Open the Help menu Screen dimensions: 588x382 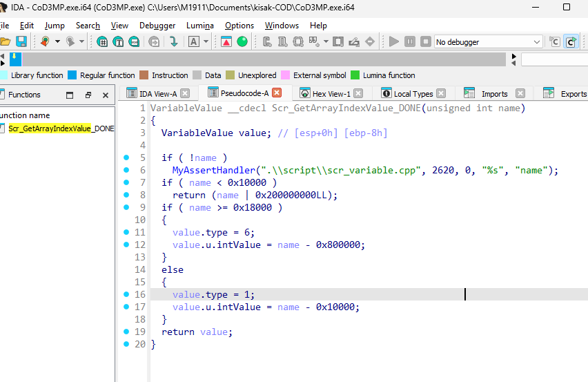pos(318,26)
